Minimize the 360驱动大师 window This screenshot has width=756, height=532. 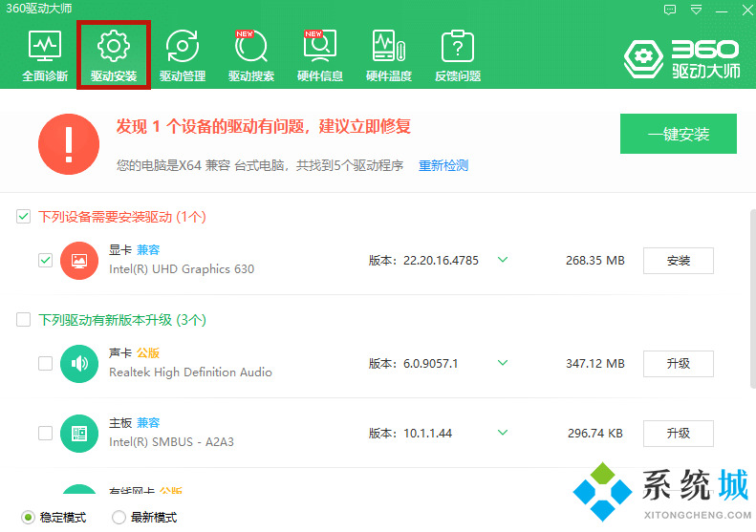pos(722,11)
